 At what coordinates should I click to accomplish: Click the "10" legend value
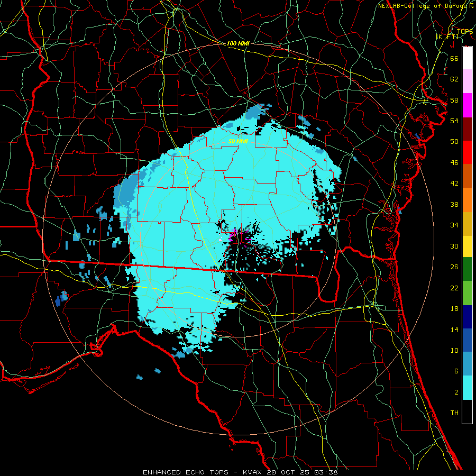click(454, 351)
